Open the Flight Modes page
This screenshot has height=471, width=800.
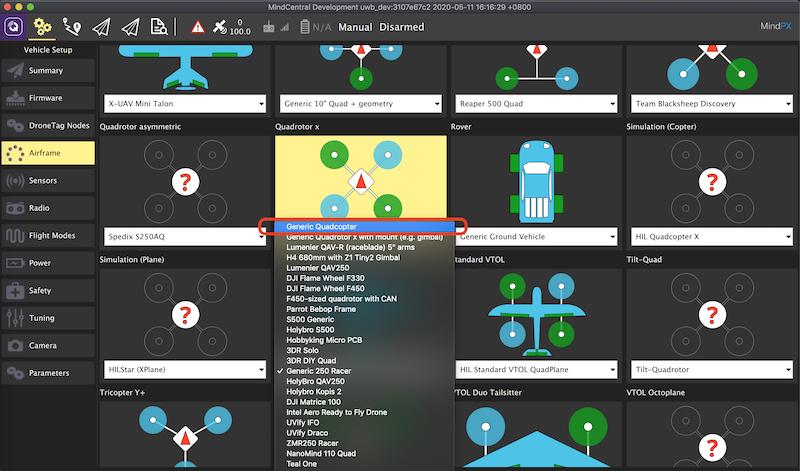48,236
